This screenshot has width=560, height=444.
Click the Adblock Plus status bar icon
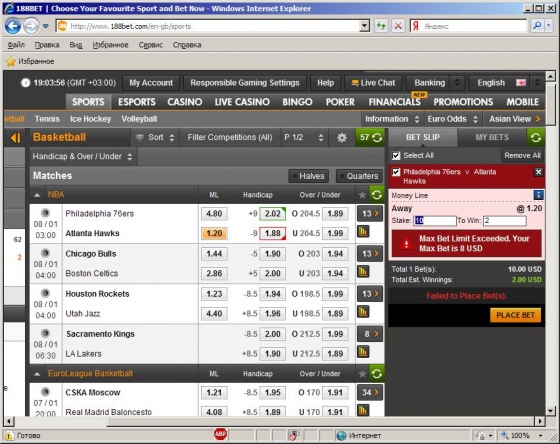point(220,434)
